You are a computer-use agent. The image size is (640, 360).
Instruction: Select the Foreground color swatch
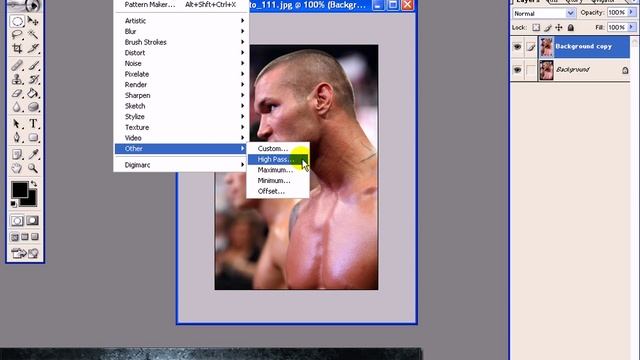[x=19, y=189]
